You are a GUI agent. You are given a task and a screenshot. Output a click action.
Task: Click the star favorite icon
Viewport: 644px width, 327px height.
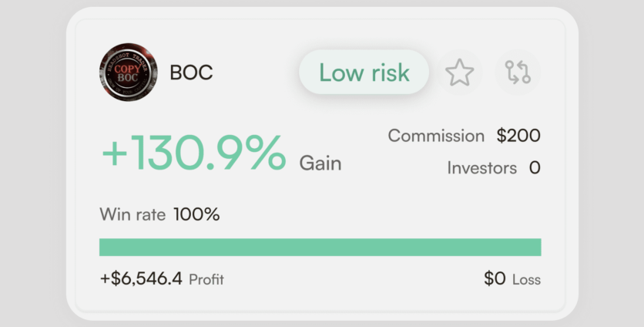pos(459,73)
